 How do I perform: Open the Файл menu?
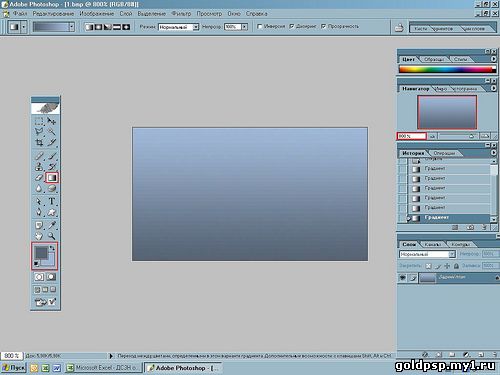coord(20,14)
